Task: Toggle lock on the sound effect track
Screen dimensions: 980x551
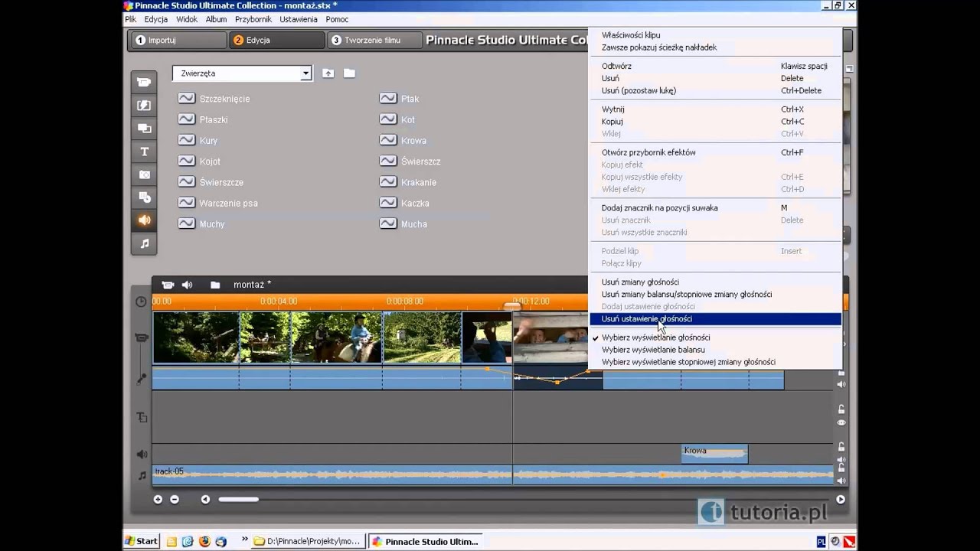Action: click(841, 446)
